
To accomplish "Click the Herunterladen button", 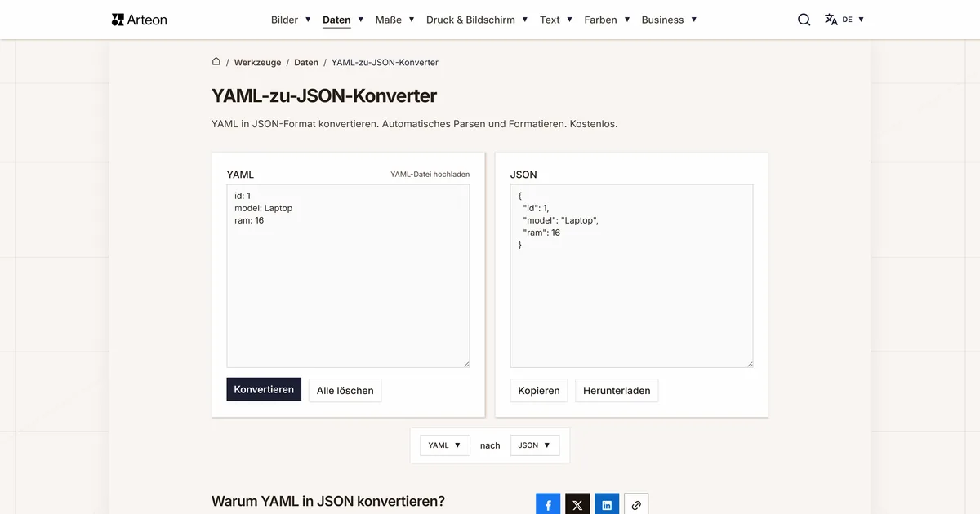I will (617, 390).
